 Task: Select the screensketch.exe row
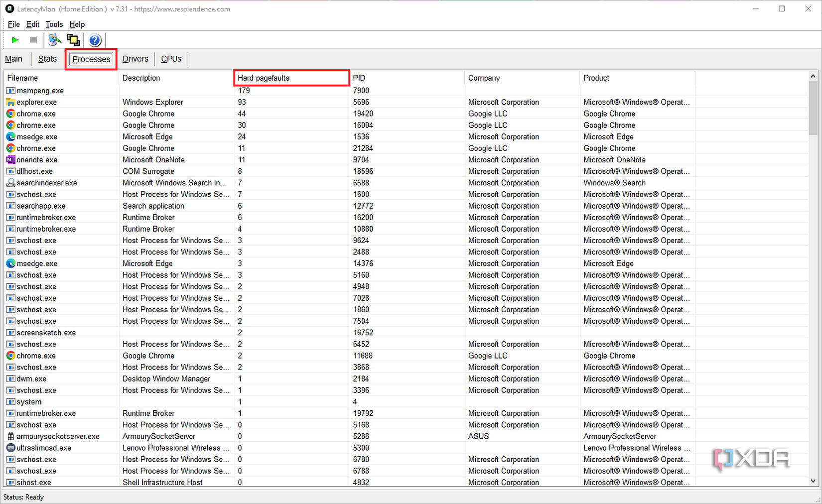406,333
